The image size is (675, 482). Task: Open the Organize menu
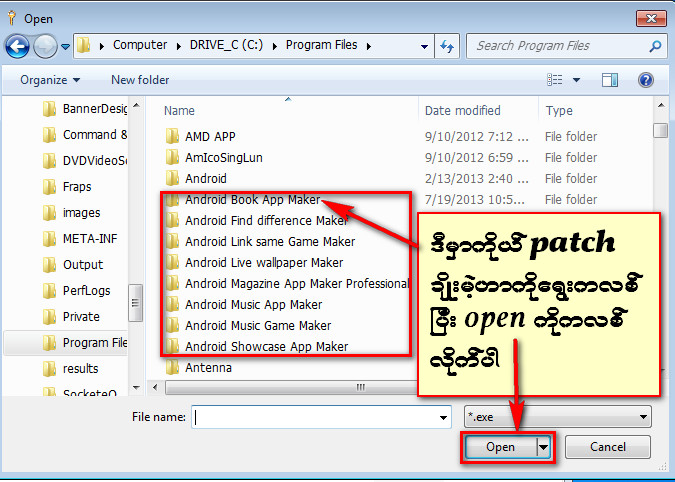tap(50, 80)
